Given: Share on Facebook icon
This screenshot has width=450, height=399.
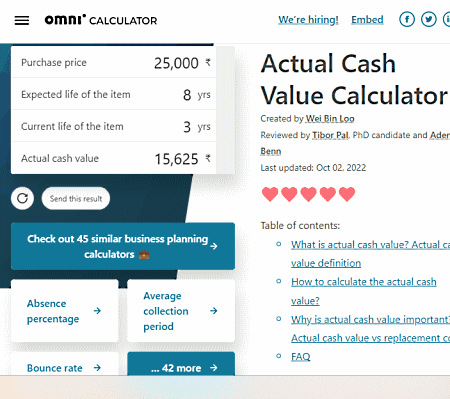Looking at the screenshot, I should coord(407,19).
